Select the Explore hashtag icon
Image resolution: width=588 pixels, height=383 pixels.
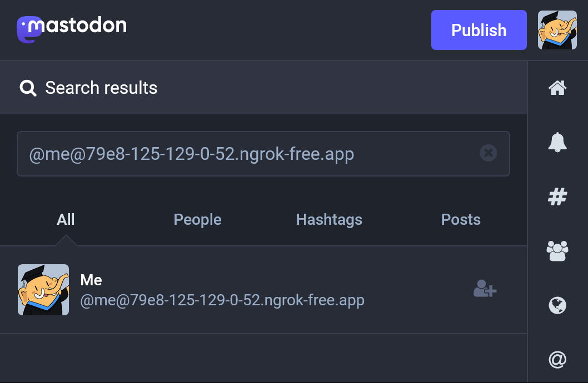click(x=557, y=196)
